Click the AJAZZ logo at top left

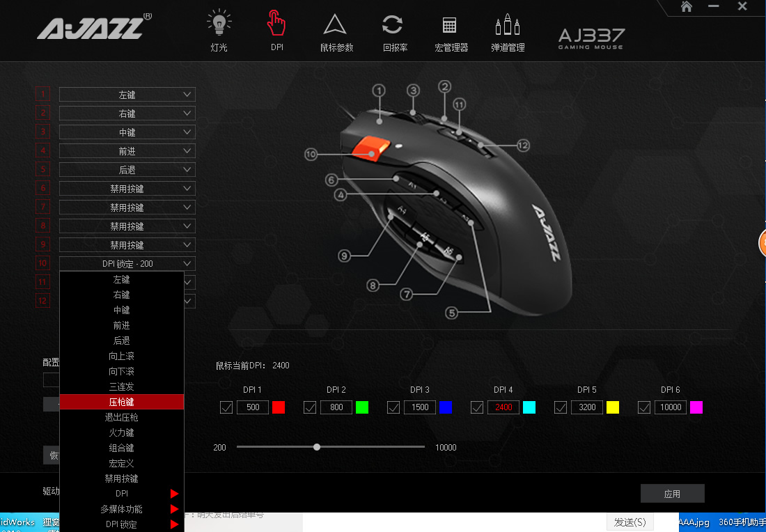(x=94, y=27)
